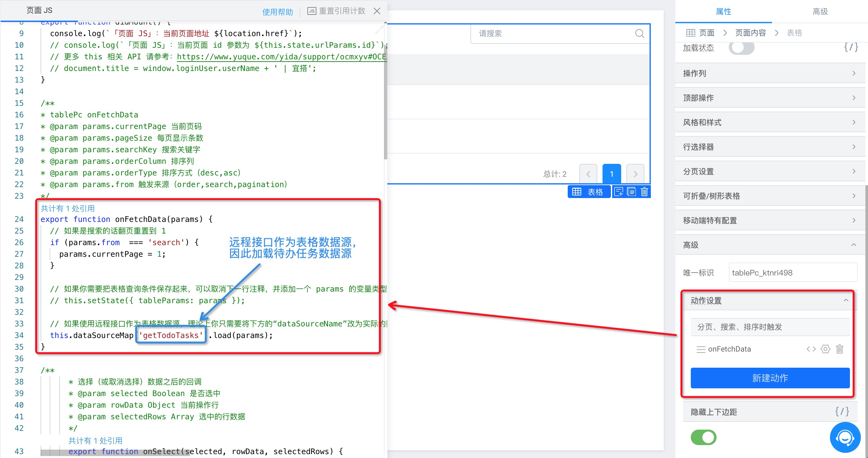Image resolution: width=868 pixels, height=458 pixels.
Task: Click the 页面 breadcrumb item
Action: tap(707, 33)
